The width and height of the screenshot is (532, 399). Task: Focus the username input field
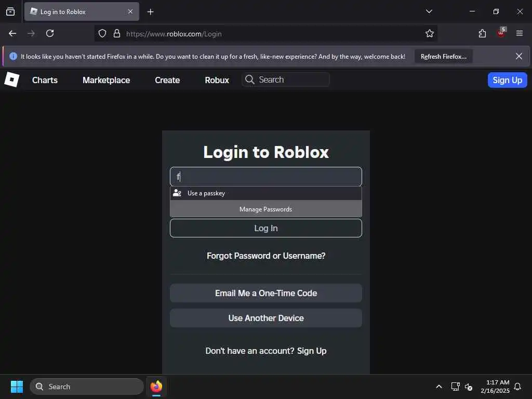265,177
